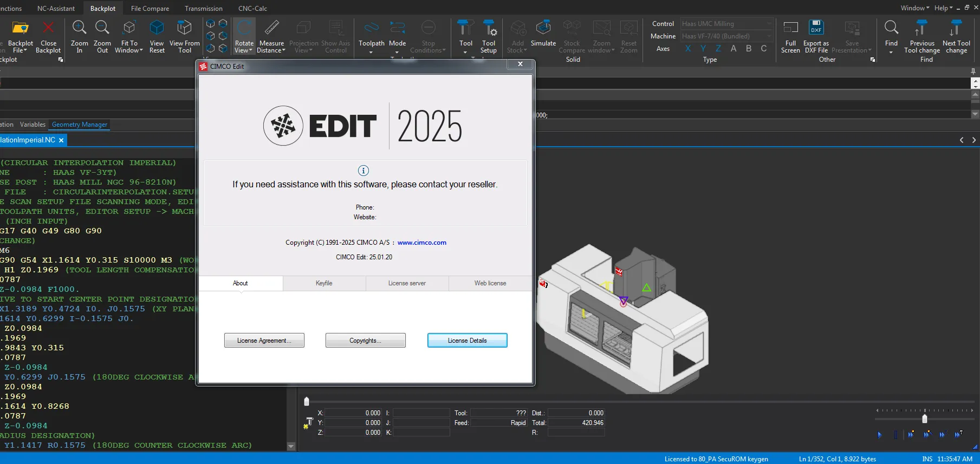This screenshot has width=980, height=464.
Task: Open the www.cimco.com link
Action: pyautogui.click(x=422, y=243)
